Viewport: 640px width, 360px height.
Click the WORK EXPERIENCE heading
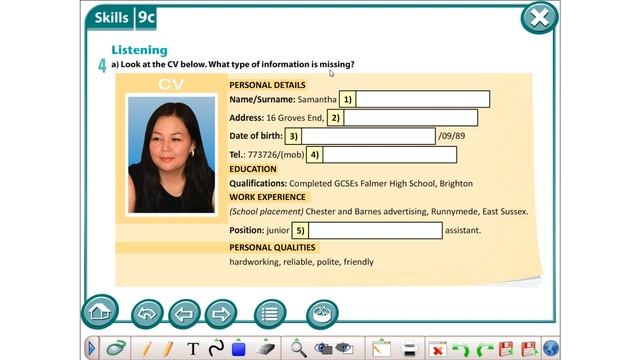267,197
